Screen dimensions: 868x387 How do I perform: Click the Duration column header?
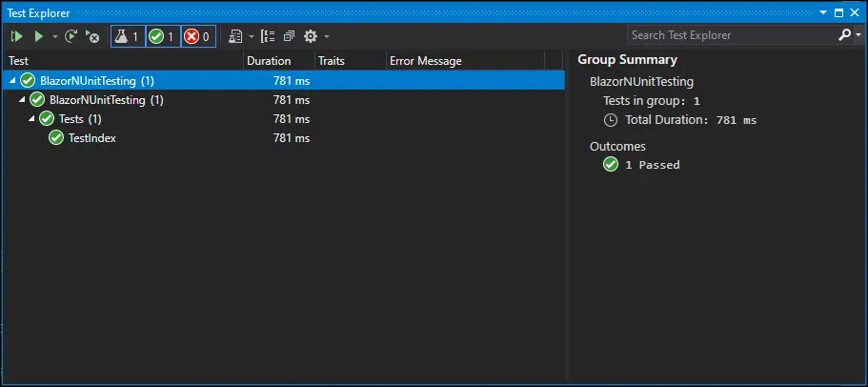[279, 61]
